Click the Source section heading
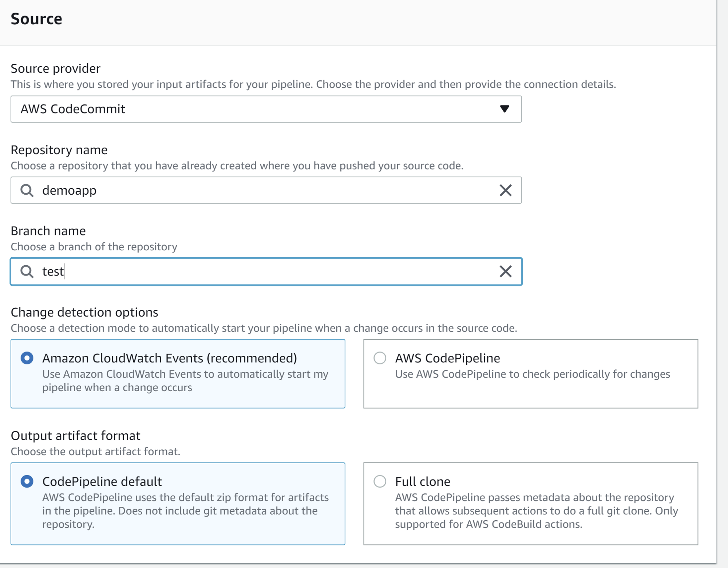Viewport: 728px width, 568px height. [x=36, y=19]
